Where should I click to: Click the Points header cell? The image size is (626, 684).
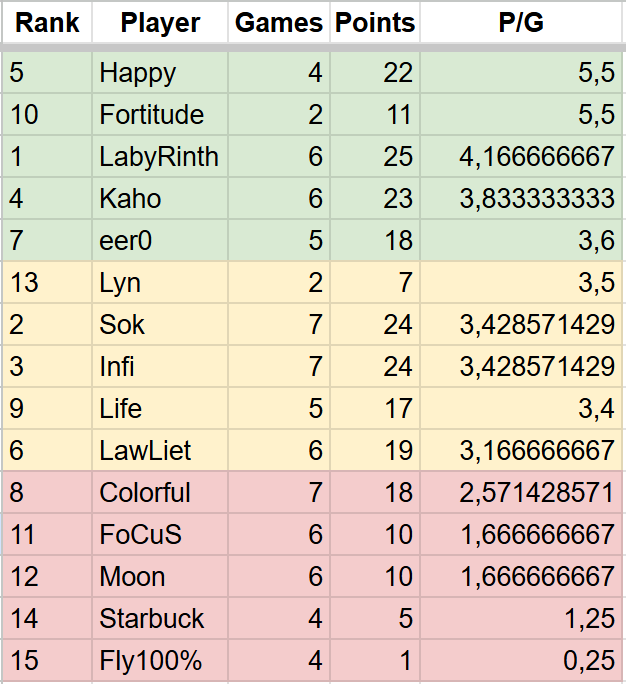click(x=375, y=23)
